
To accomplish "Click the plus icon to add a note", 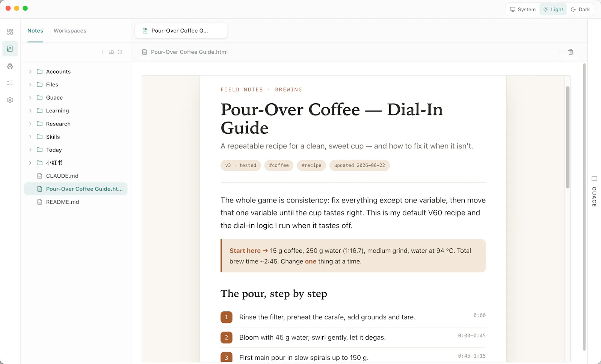I will point(103,52).
